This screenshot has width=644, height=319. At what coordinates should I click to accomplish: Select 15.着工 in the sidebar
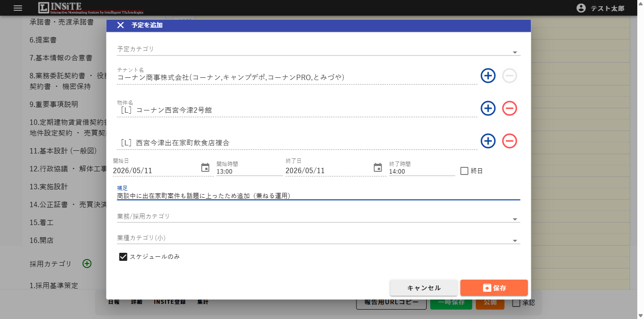41,222
